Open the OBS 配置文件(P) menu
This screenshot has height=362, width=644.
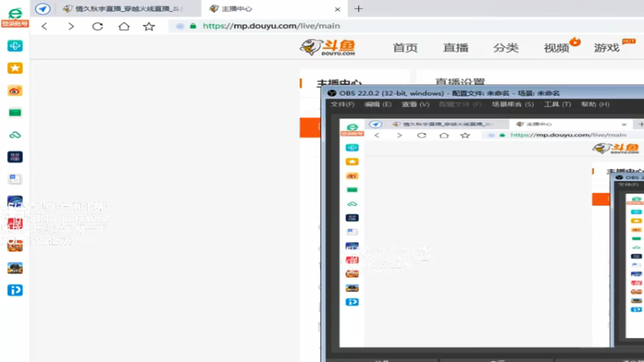coord(460,105)
